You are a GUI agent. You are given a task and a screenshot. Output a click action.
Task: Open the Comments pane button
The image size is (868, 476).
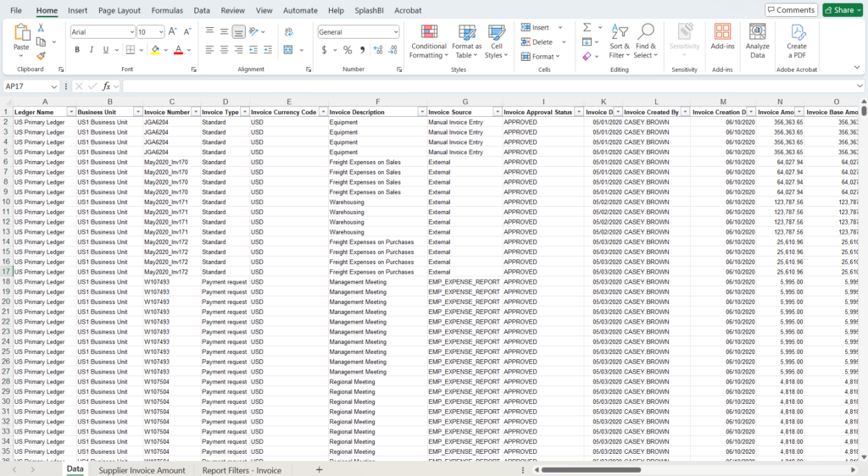pos(791,10)
